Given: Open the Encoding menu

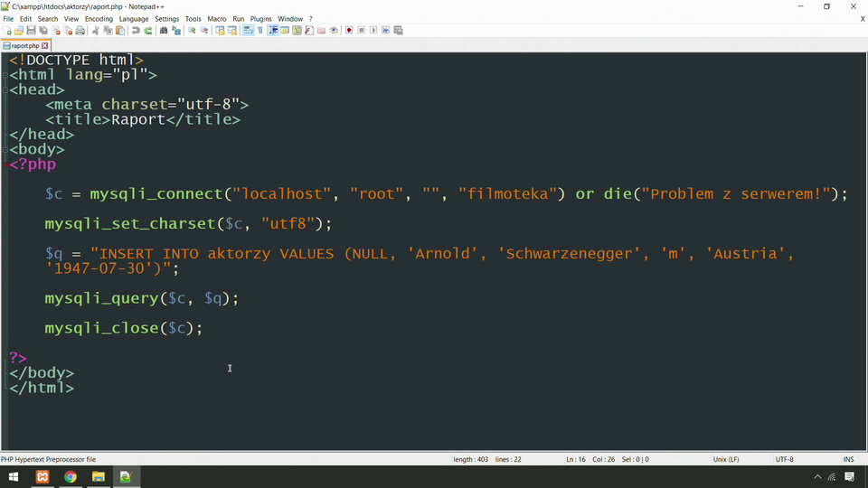Looking at the screenshot, I should coord(99,19).
